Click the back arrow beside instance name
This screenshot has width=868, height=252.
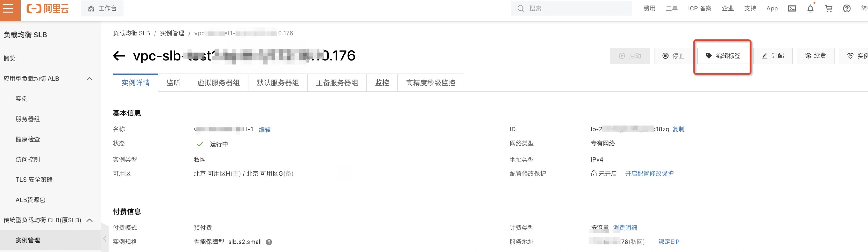pyautogui.click(x=119, y=56)
